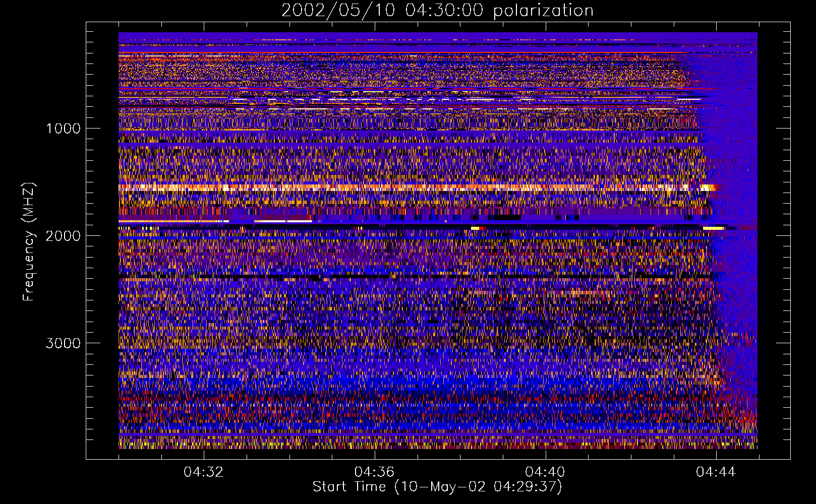
Task: Click the 04:44 time axis label
Action: tap(716, 472)
